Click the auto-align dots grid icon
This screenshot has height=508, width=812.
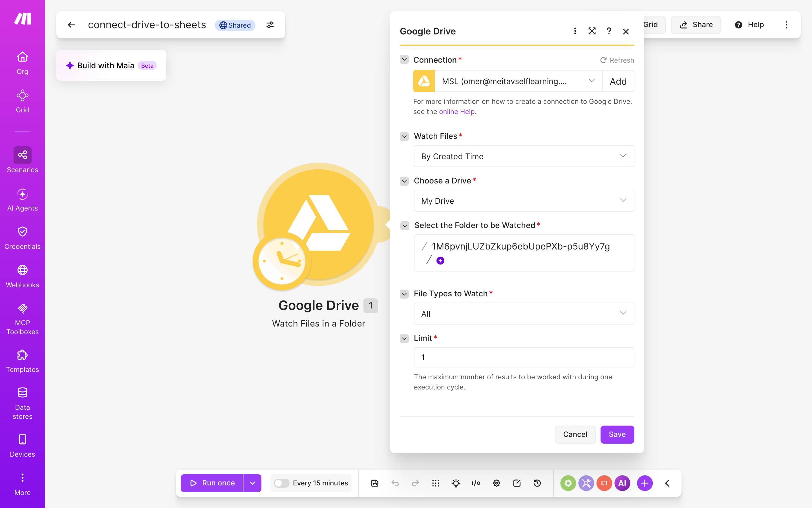coord(436,483)
